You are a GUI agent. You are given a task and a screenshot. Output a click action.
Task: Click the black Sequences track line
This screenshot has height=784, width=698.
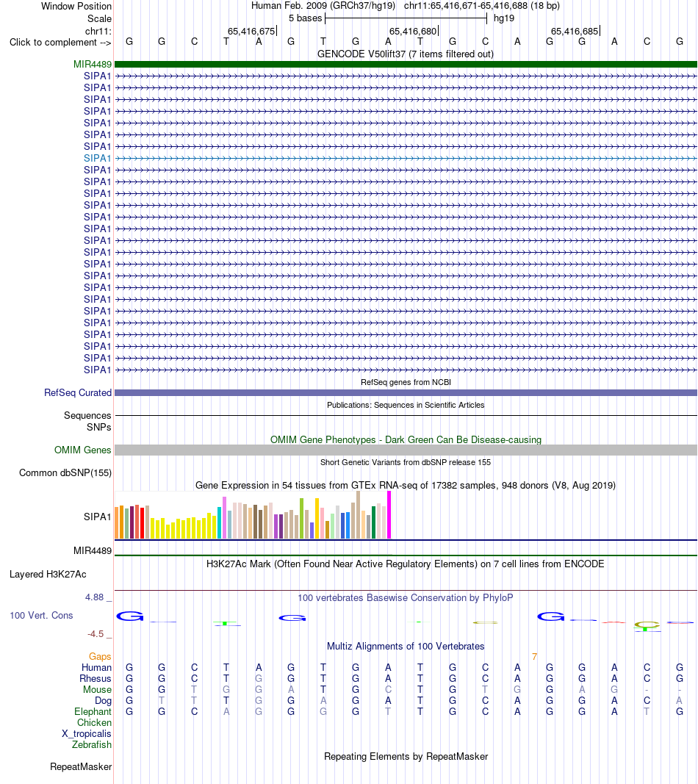[x=406, y=415]
